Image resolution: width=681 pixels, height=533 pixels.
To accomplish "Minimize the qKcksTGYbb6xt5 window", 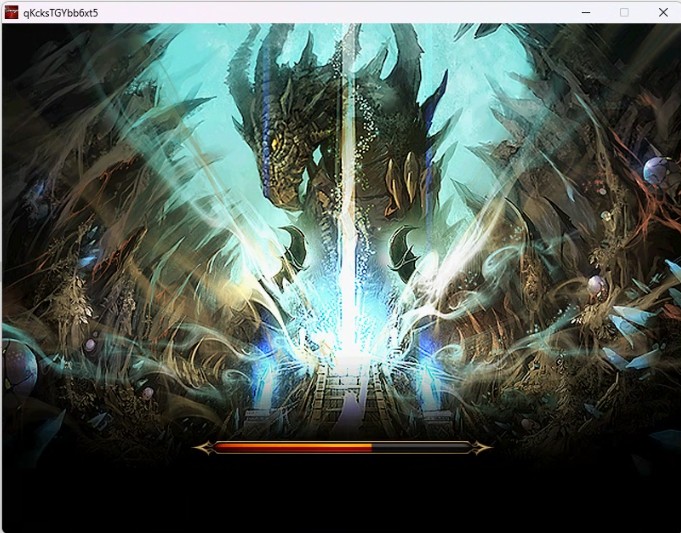I will point(586,13).
